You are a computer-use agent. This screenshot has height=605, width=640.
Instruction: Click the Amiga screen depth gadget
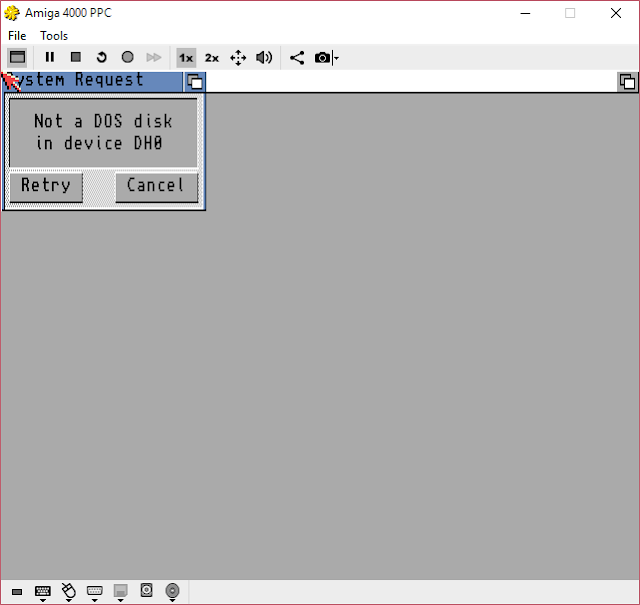(x=627, y=82)
